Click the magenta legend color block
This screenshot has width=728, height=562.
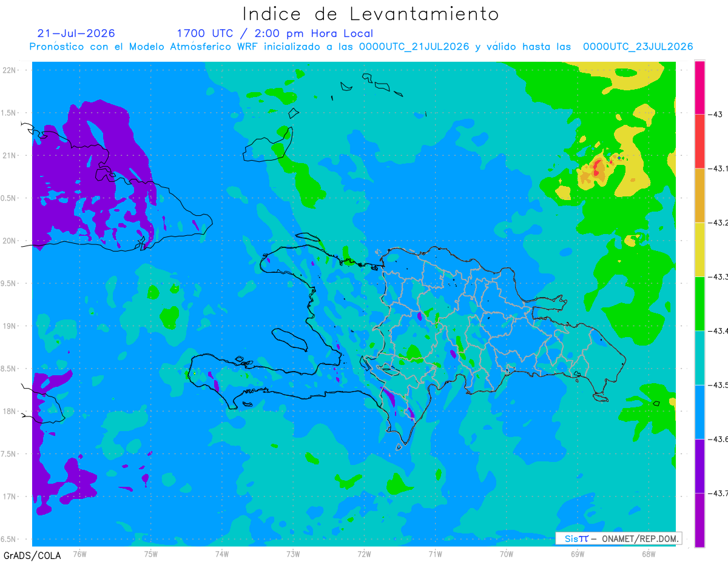point(699,87)
